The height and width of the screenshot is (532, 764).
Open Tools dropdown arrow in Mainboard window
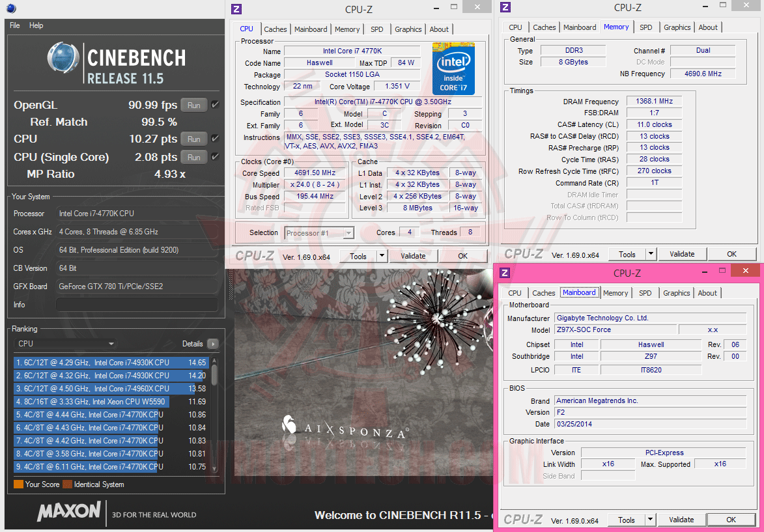tap(651, 520)
